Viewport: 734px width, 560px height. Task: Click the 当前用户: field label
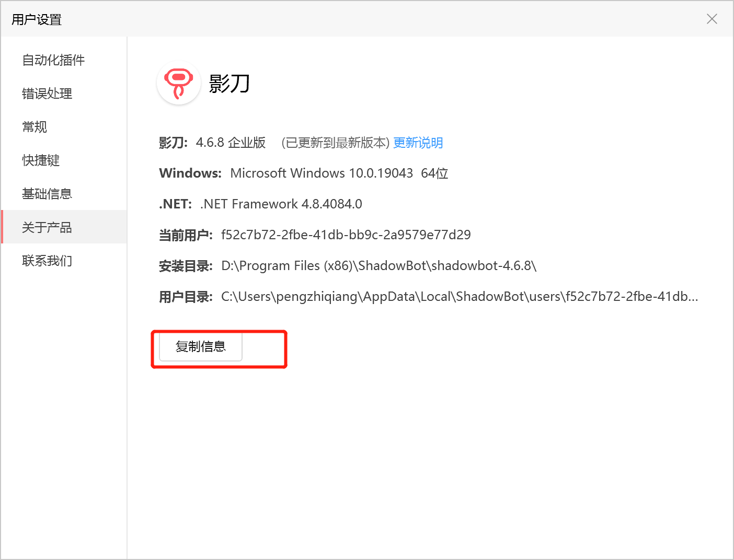pos(186,235)
